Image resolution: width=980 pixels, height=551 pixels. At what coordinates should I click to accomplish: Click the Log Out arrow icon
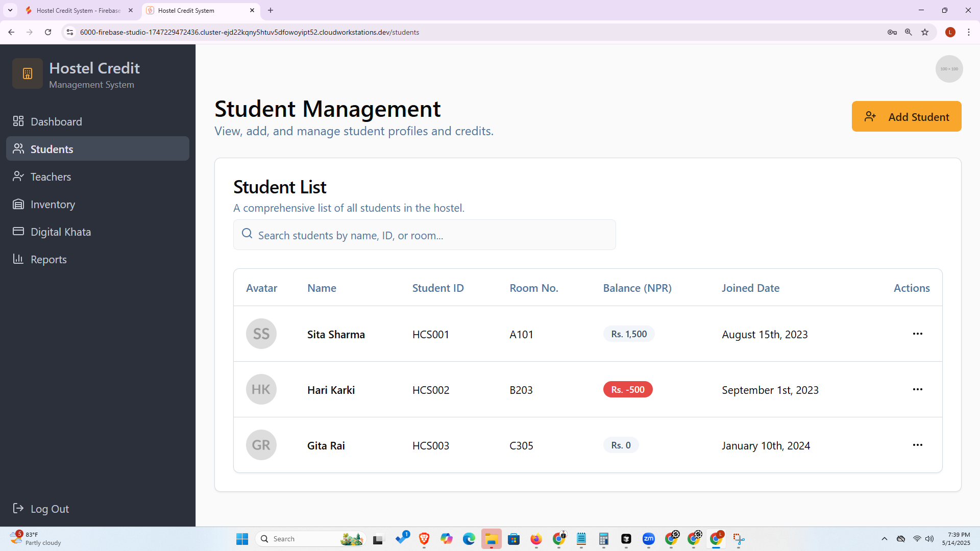[x=18, y=509]
